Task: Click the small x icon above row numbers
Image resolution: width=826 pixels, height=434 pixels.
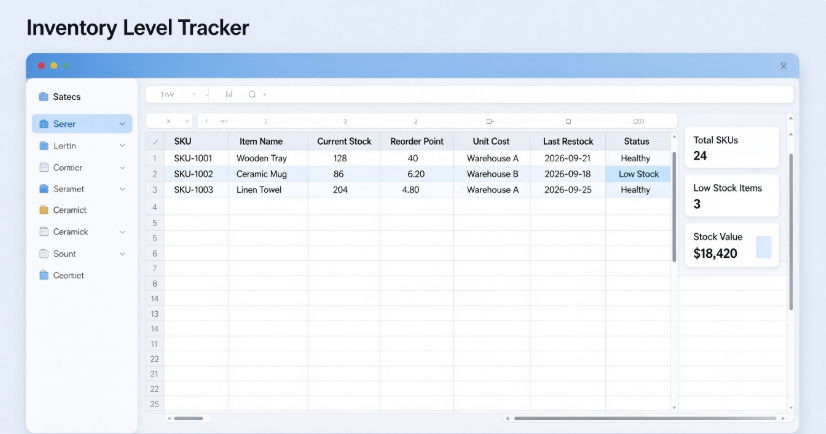Action: point(169,121)
